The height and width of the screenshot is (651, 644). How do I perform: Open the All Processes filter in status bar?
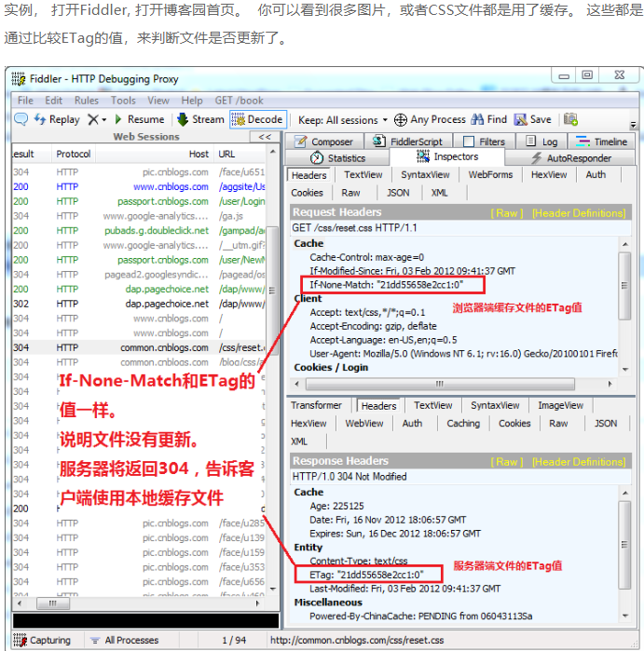(x=125, y=640)
